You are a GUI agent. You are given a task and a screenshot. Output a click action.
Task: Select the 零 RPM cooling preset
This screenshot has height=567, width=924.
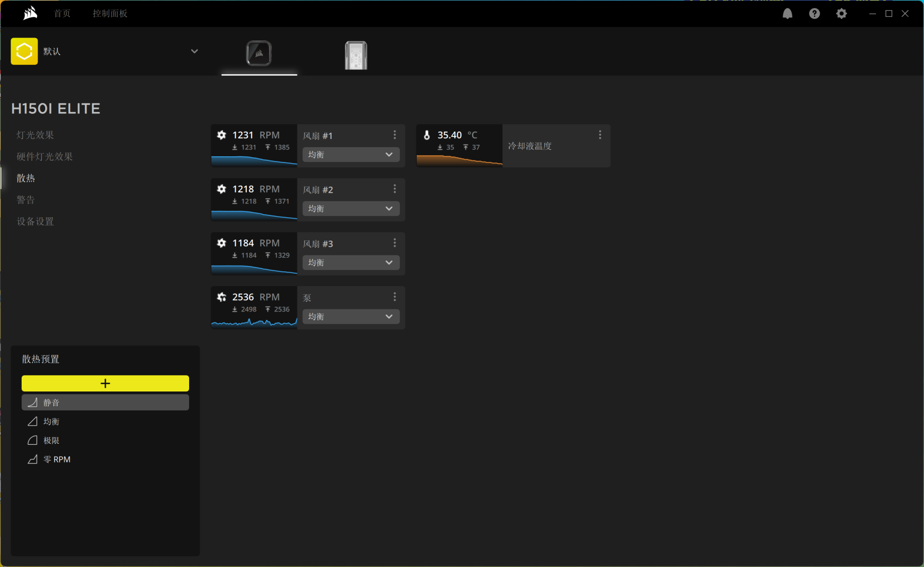point(57,459)
